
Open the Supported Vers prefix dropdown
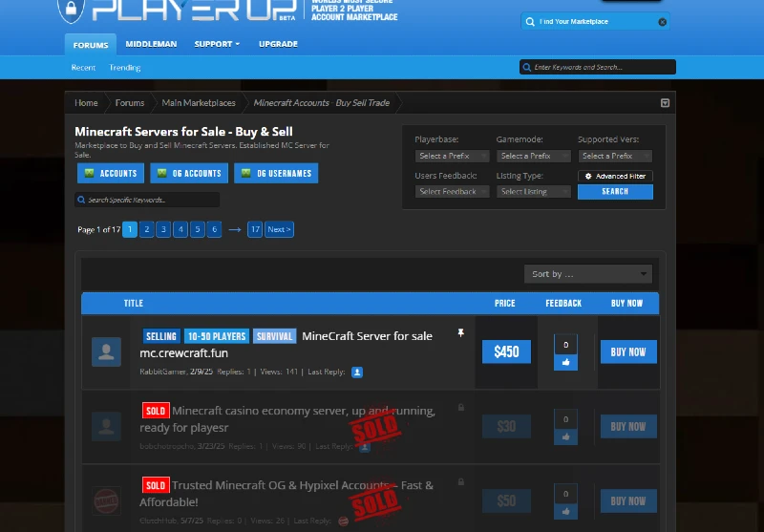[x=615, y=156]
